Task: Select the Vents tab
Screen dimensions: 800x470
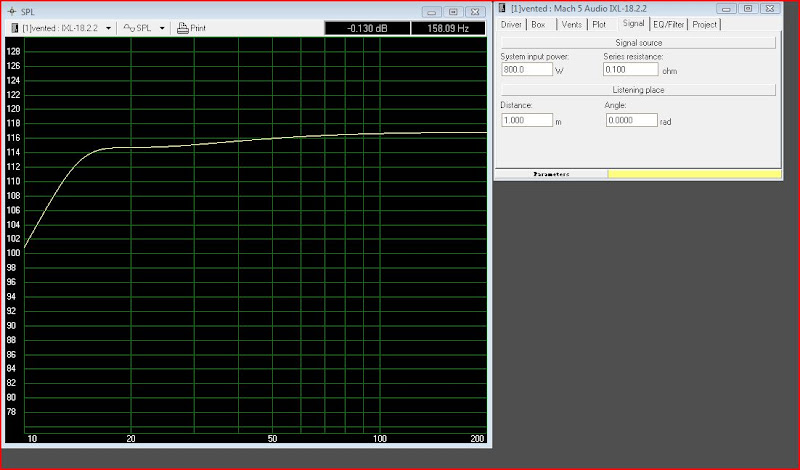Action: [x=571, y=23]
